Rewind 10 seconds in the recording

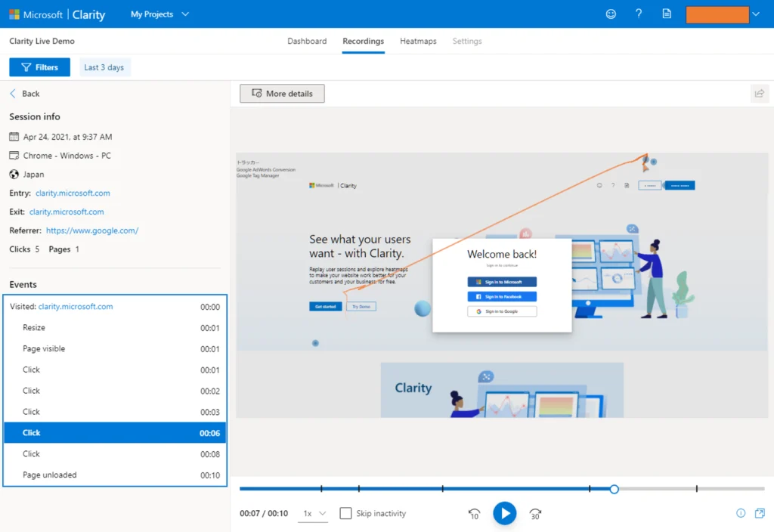tap(474, 514)
